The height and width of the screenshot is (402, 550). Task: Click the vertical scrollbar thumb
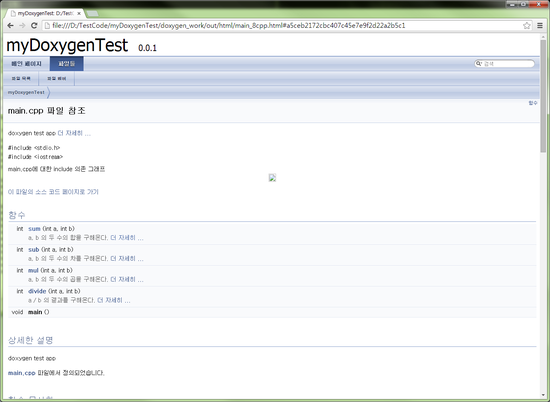[543, 96]
